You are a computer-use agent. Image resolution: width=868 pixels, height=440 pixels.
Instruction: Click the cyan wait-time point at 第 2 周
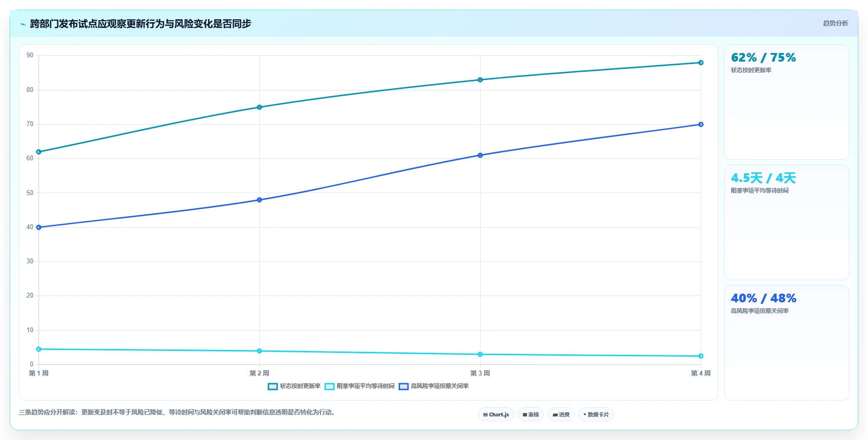[x=259, y=351]
